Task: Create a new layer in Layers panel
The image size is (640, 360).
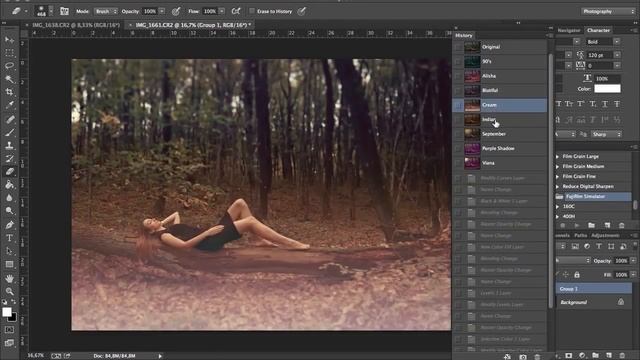Action: [609, 356]
